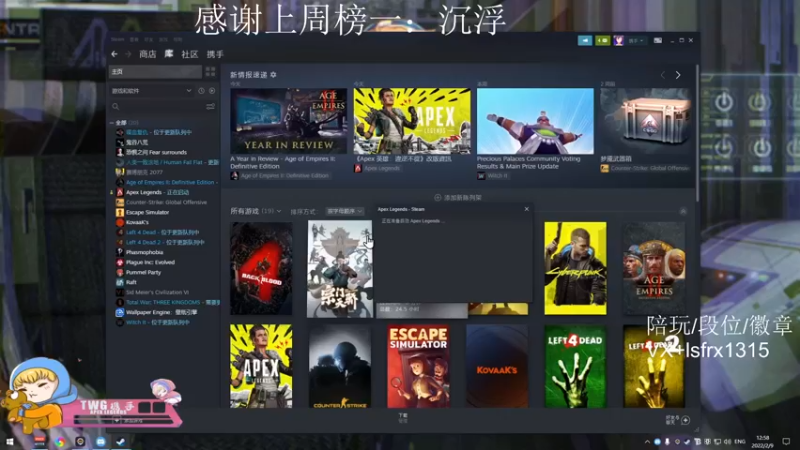
Task: Select Left 4 Dead 2 in sidebar
Action: 160,242
